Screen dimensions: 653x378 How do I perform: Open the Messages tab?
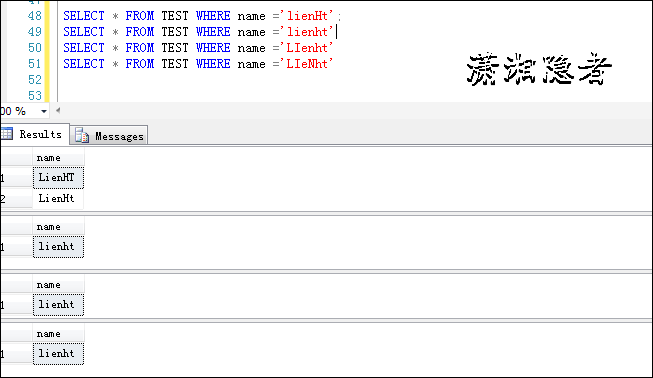click(x=109, y=136)
